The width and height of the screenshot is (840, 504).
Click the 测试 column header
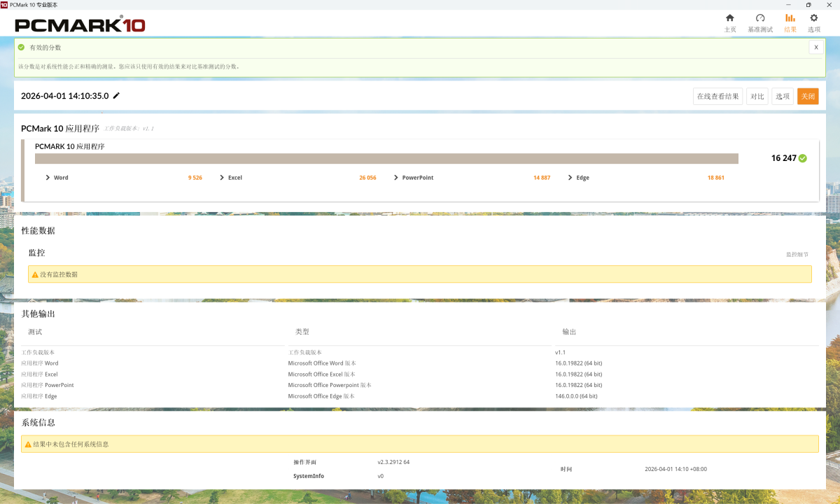pyautogui.click(x=35, y=332)
